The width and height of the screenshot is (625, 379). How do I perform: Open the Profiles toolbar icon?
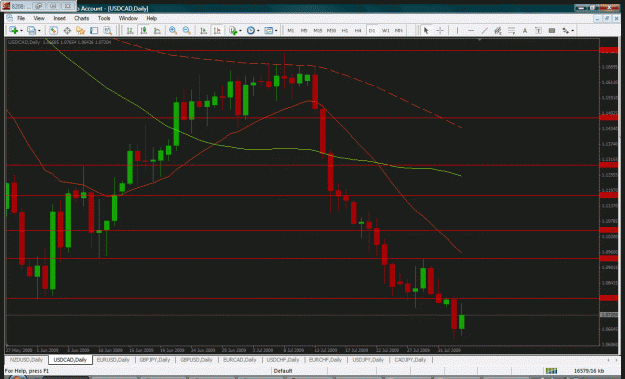click(31, 30)
